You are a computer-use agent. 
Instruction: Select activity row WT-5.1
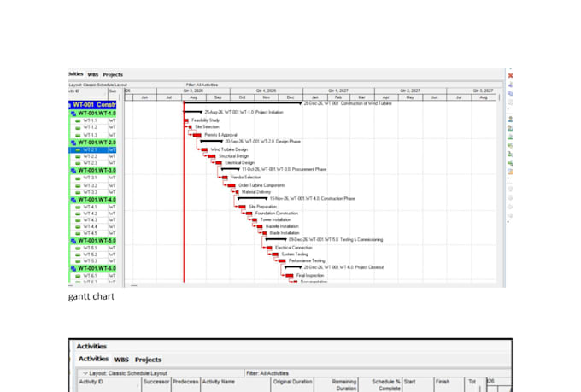point(93,248)
